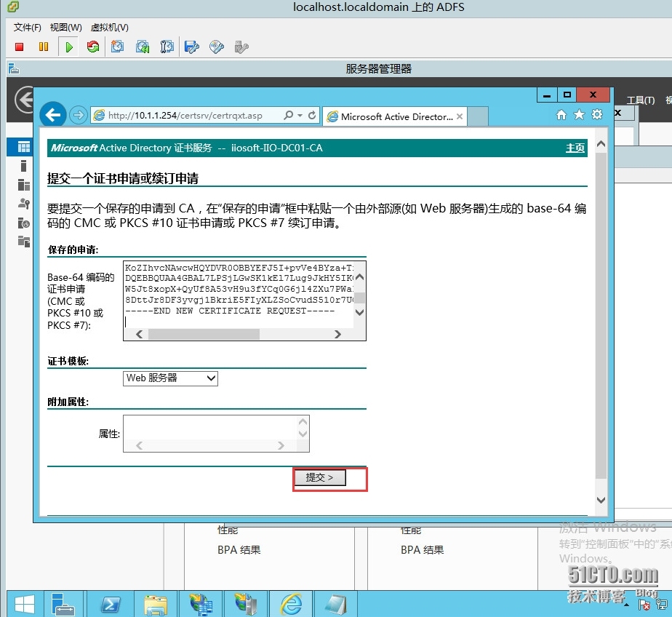This screenshot has width=672, height=617.
Task: Click the page scroll-up arrow
Action: pos(601,145)
